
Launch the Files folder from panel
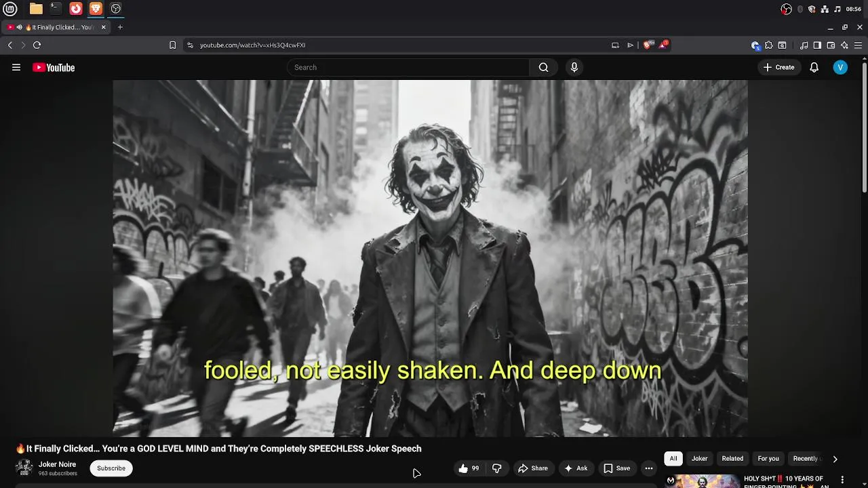click(36, 9)
